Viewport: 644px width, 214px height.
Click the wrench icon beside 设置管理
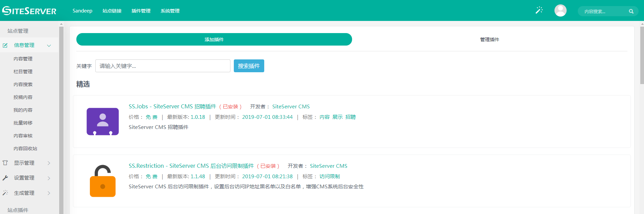point(5,178)
